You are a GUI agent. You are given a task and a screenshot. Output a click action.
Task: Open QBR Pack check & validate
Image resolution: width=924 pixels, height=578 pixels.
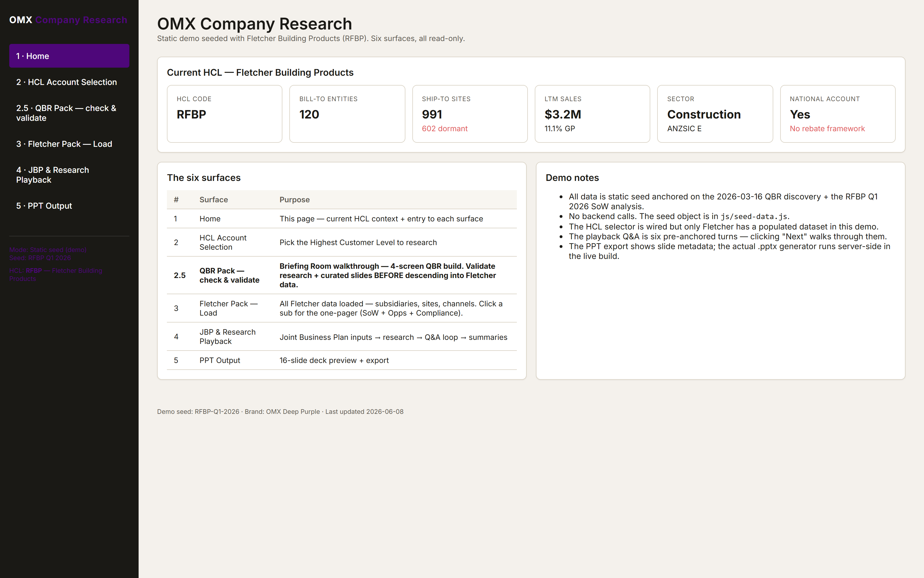tap(69, 113)
